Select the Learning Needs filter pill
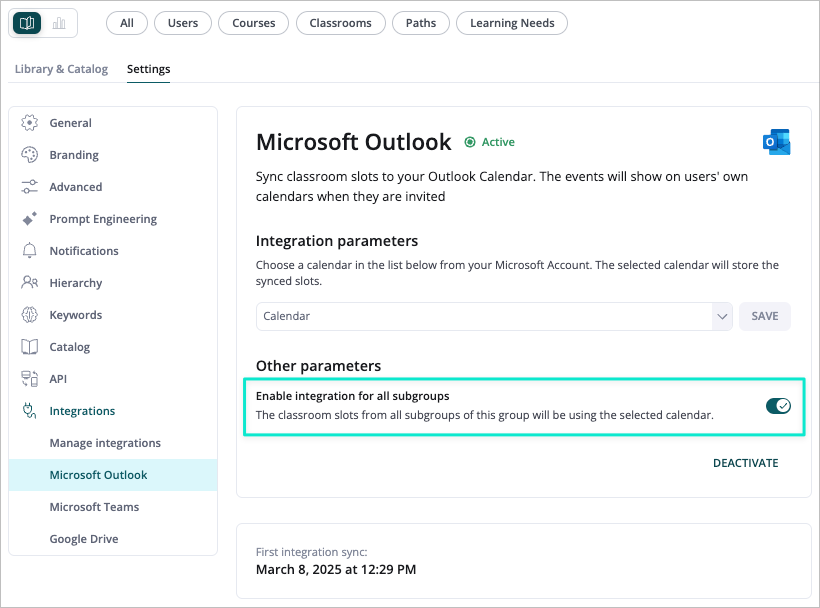Viewport: 820px width, 608px height. [x=511, y=23]
